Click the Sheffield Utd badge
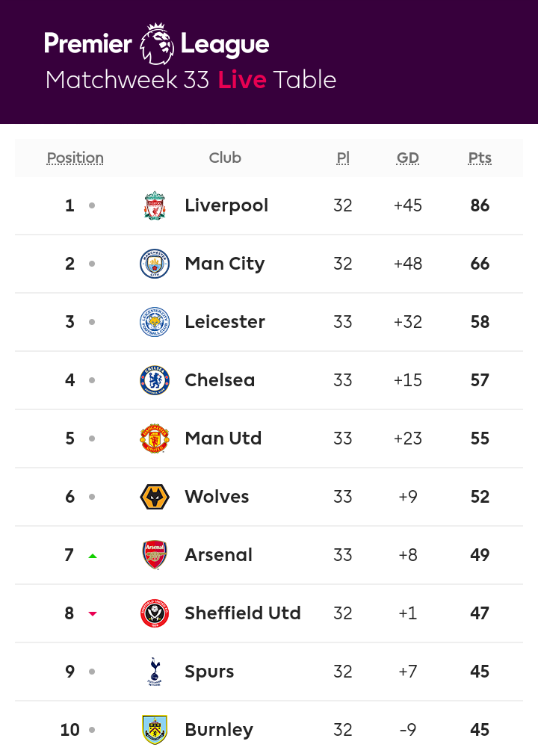Image resolution: width=538 pixels, height=756 pixels. coord(155,613)
